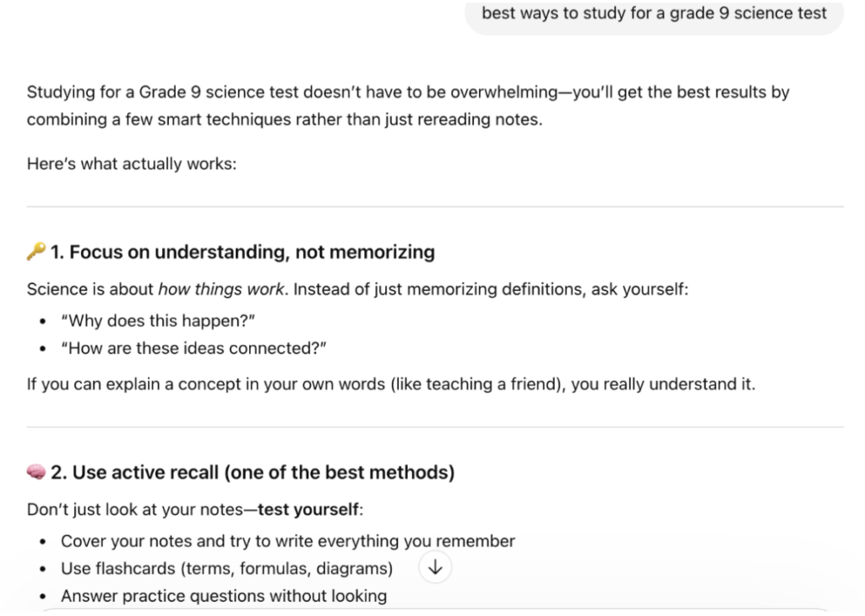Click the bold text "test yourself"
The width and height of the screenshot is (865, 616).
tap(307, 509)
